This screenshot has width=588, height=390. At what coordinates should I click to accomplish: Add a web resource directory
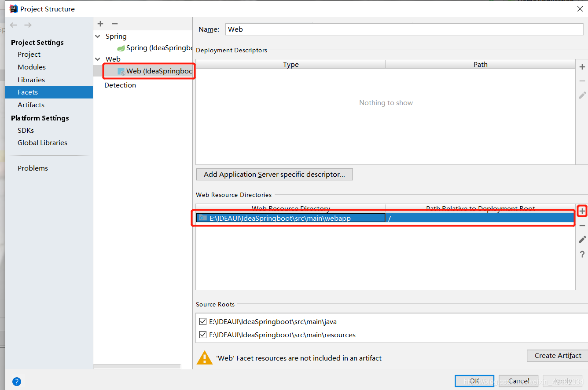582,211
